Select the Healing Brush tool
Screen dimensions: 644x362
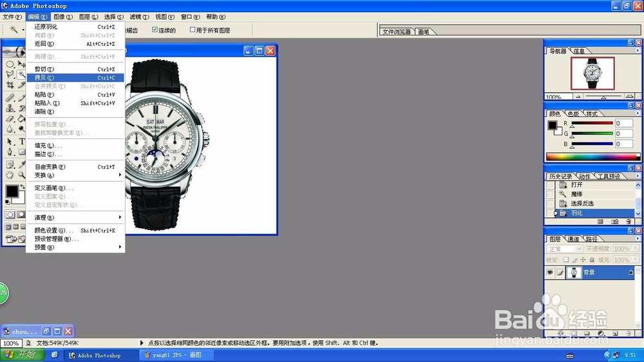coord(10,98)
